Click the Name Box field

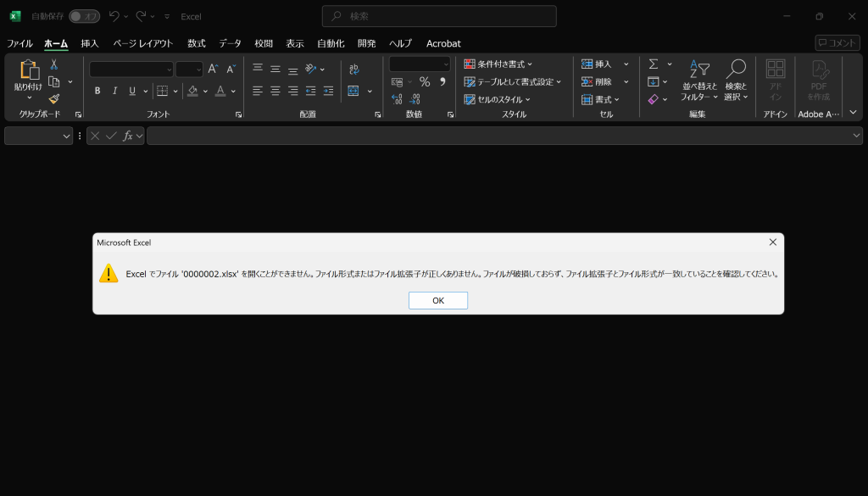[x=38, y=136]
